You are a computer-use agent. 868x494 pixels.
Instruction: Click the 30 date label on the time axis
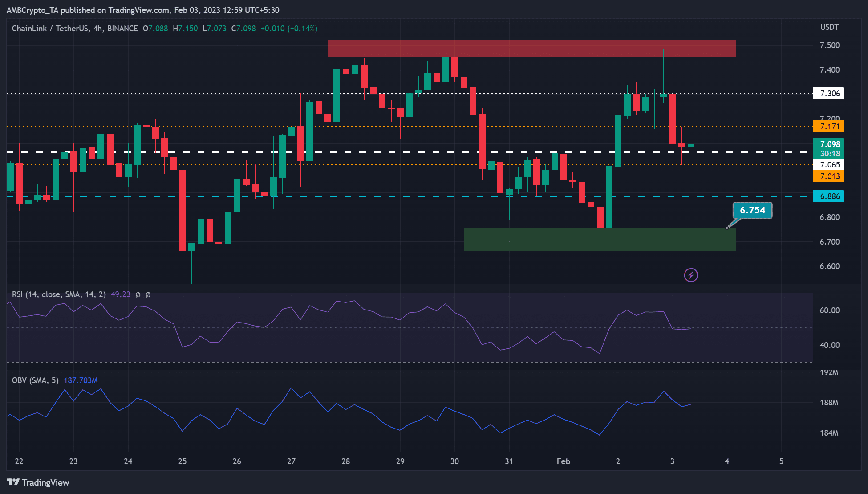(x=454, y=461)
